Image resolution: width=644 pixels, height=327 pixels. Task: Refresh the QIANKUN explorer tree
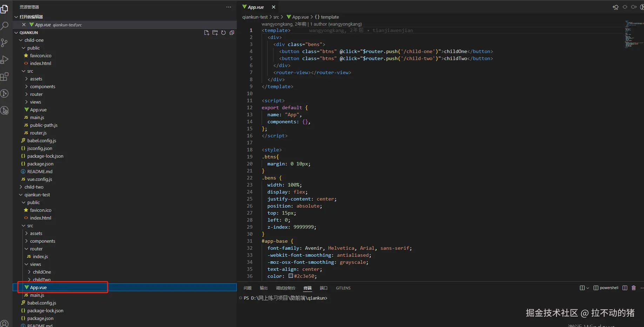point(223,33)
